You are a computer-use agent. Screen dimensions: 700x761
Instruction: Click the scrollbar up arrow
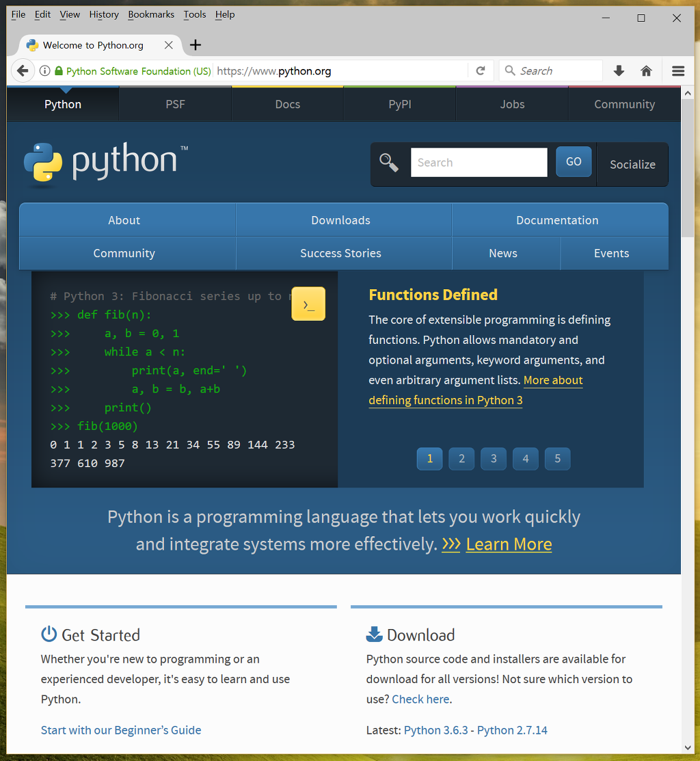click(688, 93)
